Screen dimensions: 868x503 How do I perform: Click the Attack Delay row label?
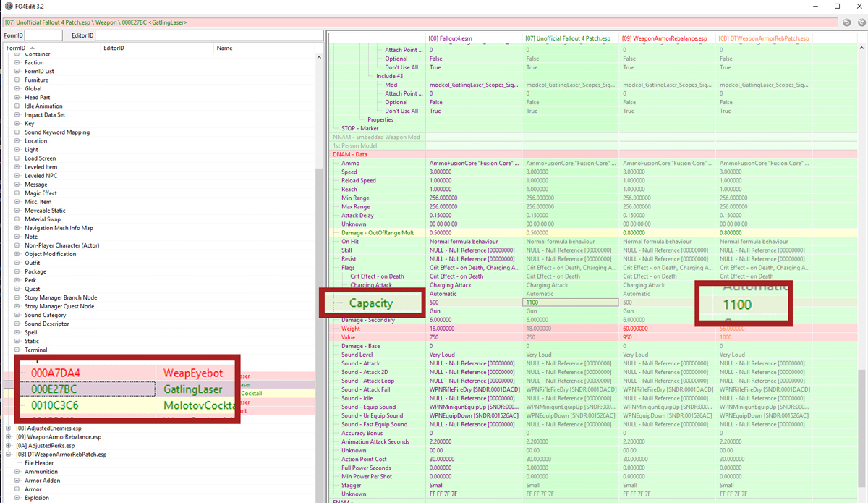pos(357,215)
